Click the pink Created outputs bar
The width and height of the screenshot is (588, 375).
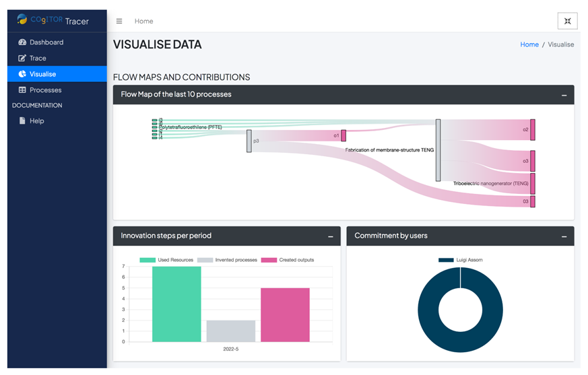coord(286,315)
